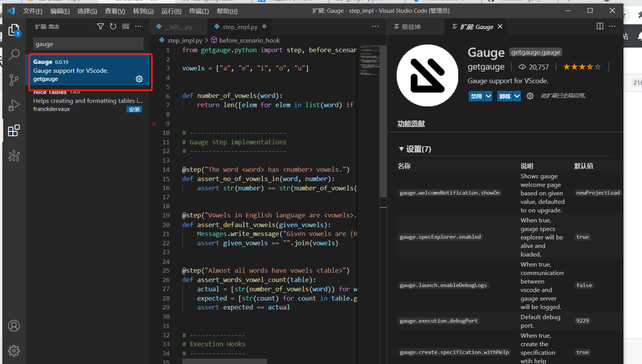The width and height of the screenshot is (642, 364).
Task: Open Manage gear at bottom of activity bar
Action: (14, 351)
